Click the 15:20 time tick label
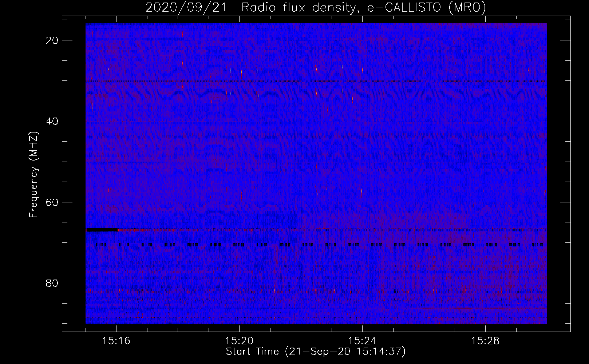Viewport: 589px width, 364px height. click(239, 341)
